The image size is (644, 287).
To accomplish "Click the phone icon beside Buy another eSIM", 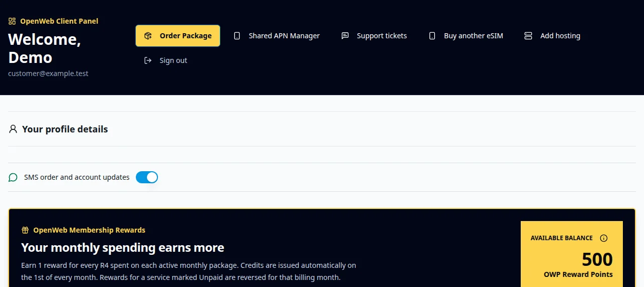I will (432, 36).
